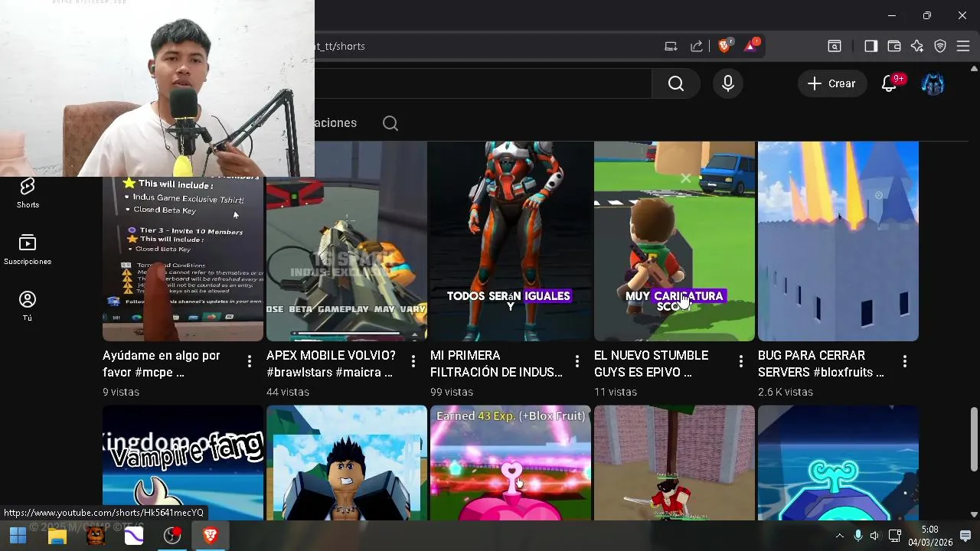
Task: Open Brave Shields lion icon in address bar
Action: [724, 46]
